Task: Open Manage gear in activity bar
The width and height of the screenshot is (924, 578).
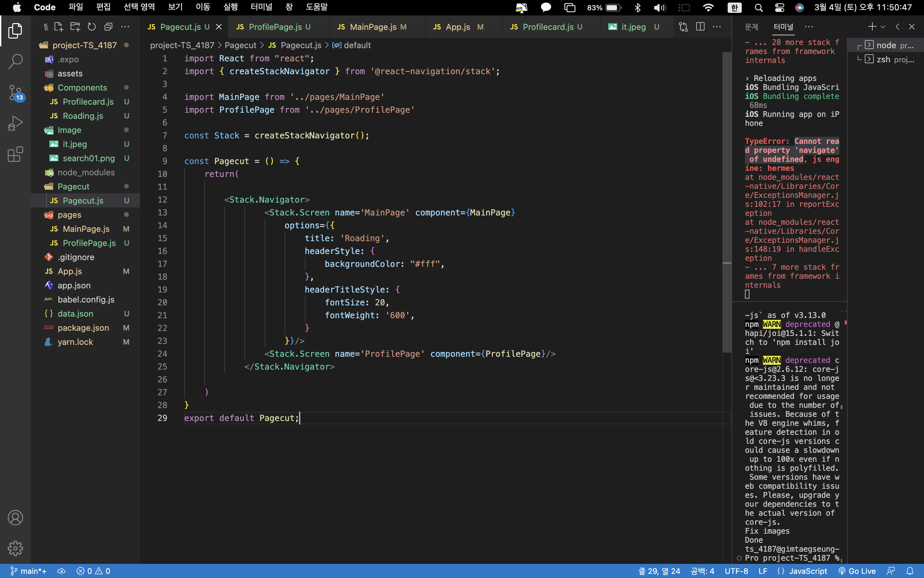Action: click(15, 548)
